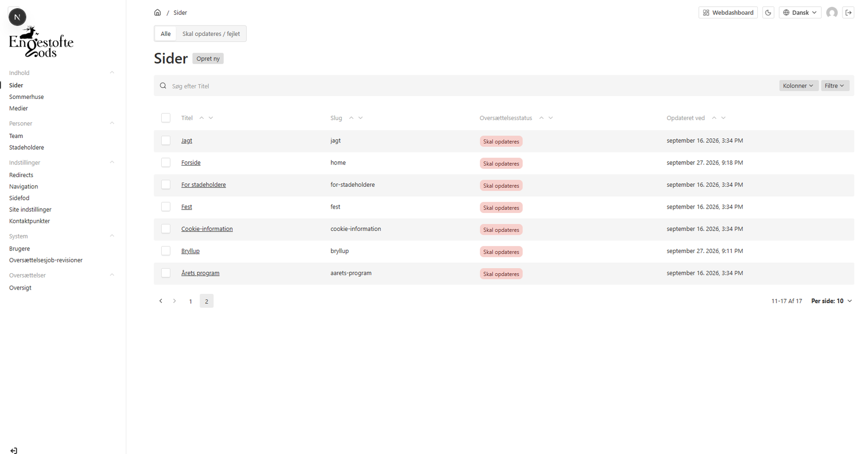This screenshot has width=868, height=454.
Task: Click the Engestofte Gods logo
Action: (41, 42)
